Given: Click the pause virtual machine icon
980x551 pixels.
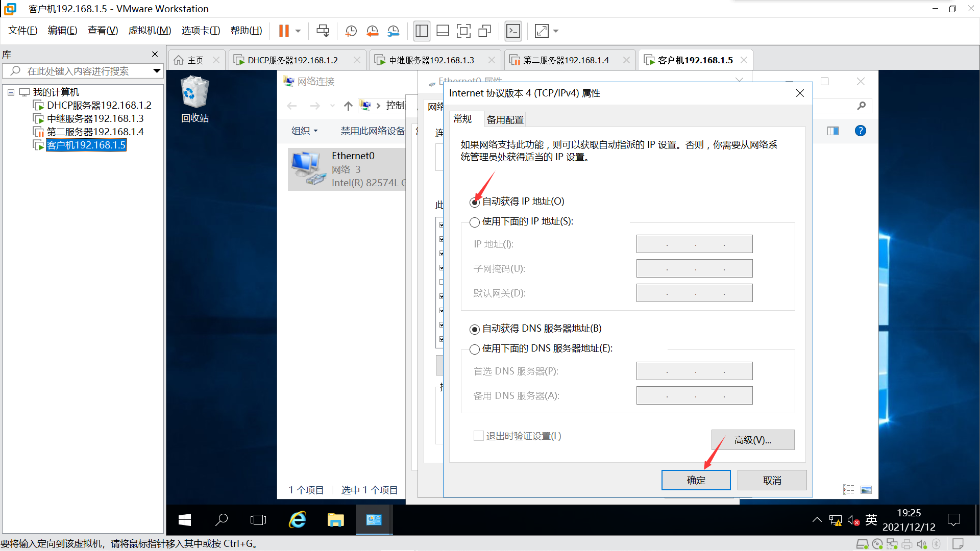Looking at the screenshot, I should click(x=284, y=31).
